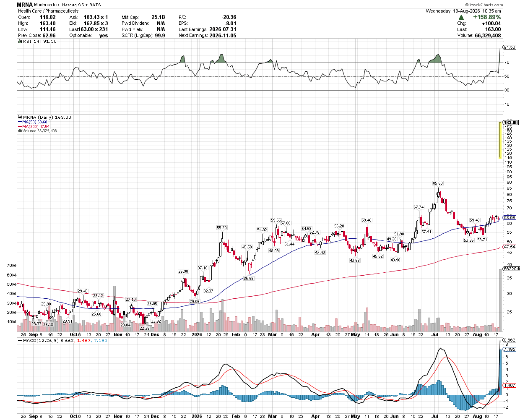Click the tall yellow latest candlestick
The width and height of the screenshot is (520, 420).
[x=500, y=140]
